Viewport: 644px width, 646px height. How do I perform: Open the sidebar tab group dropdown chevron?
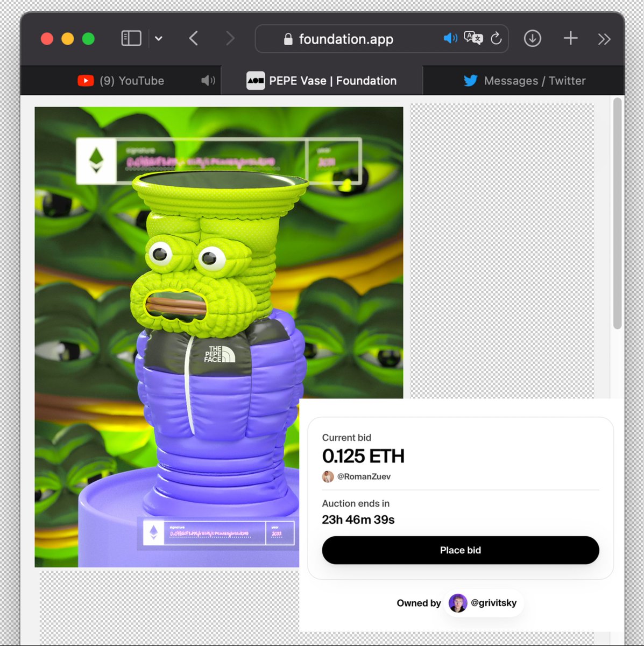point(159,39)
